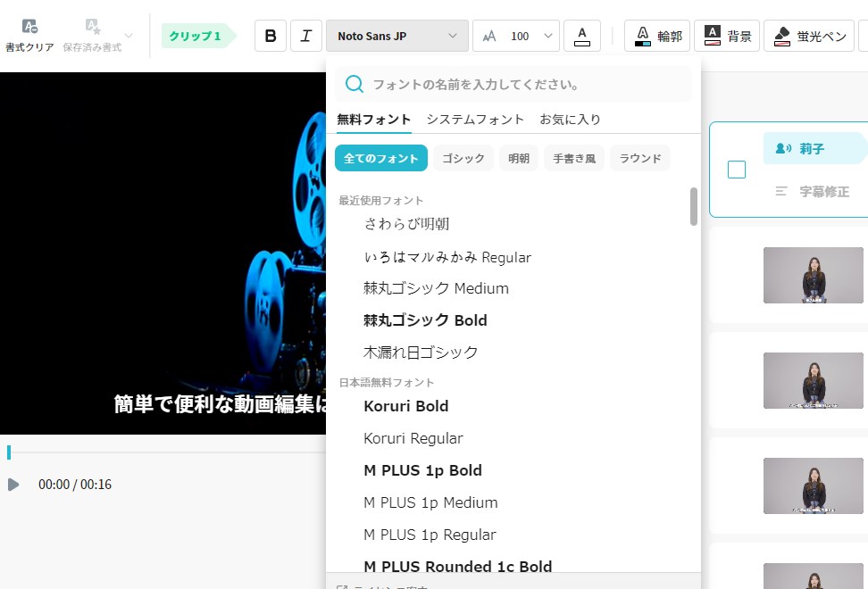Open the 輪郭 outline option

[x=657, y=36]
